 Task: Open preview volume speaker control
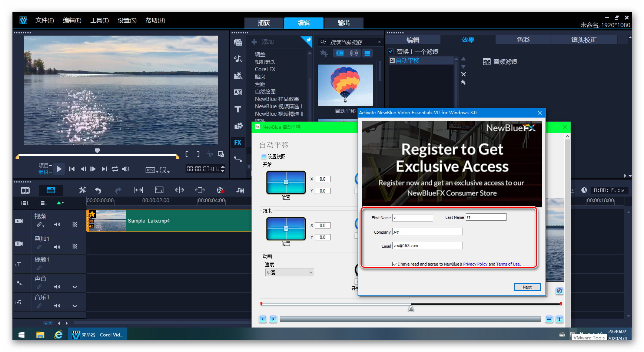[126, 169]
